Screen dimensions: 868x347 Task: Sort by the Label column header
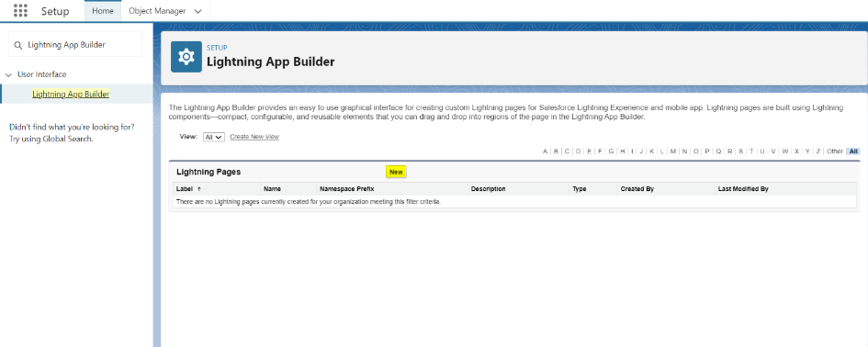tap(185, 189)
